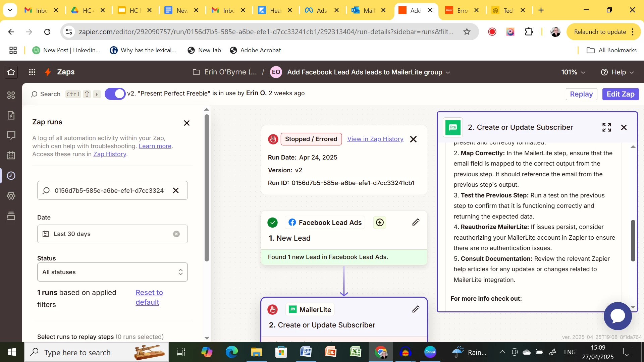Click the Edit Zap button
This screenshot has width=644, height=362.
(621, 94)
